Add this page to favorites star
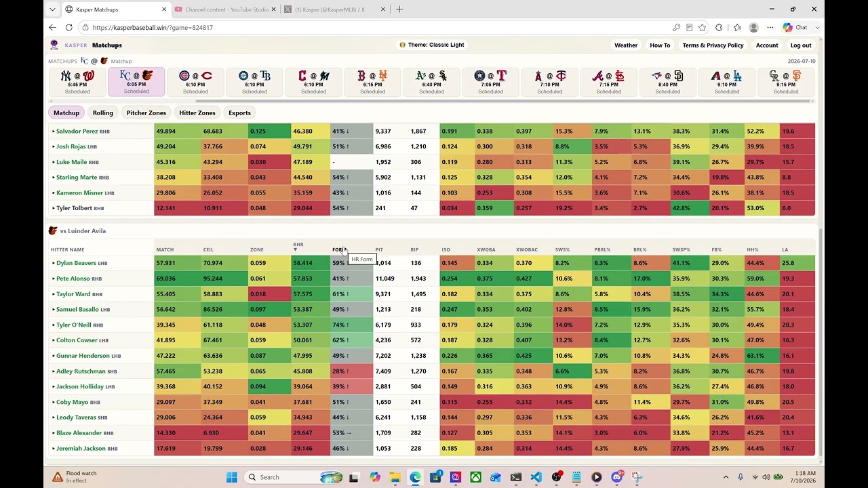The image size is (868, 488). pos(702,27)
